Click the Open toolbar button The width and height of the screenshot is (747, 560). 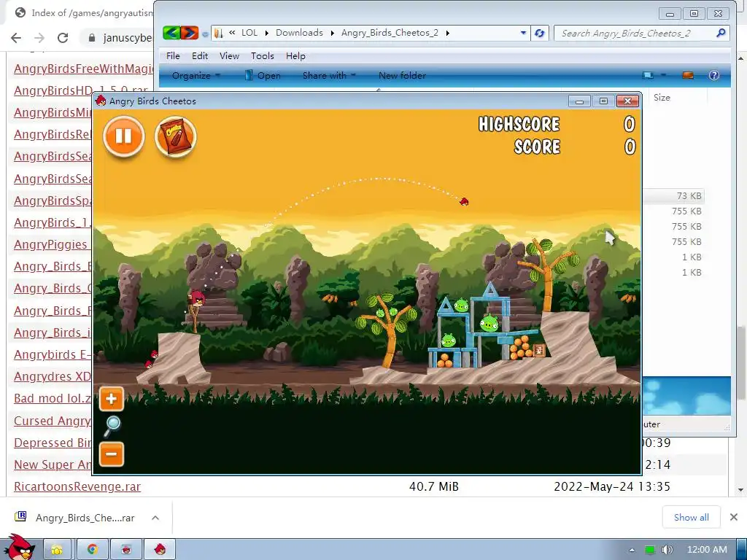pos(262,75)
